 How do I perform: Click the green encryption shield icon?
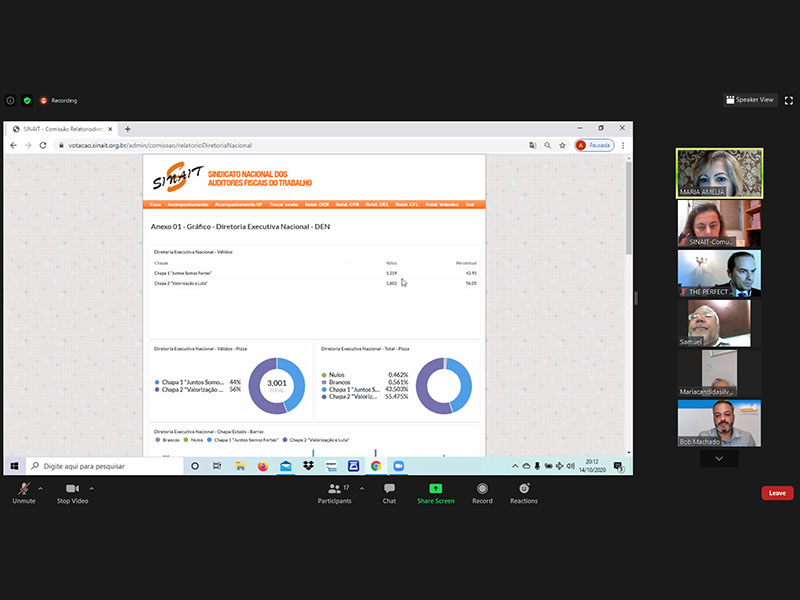click(27, 100)
